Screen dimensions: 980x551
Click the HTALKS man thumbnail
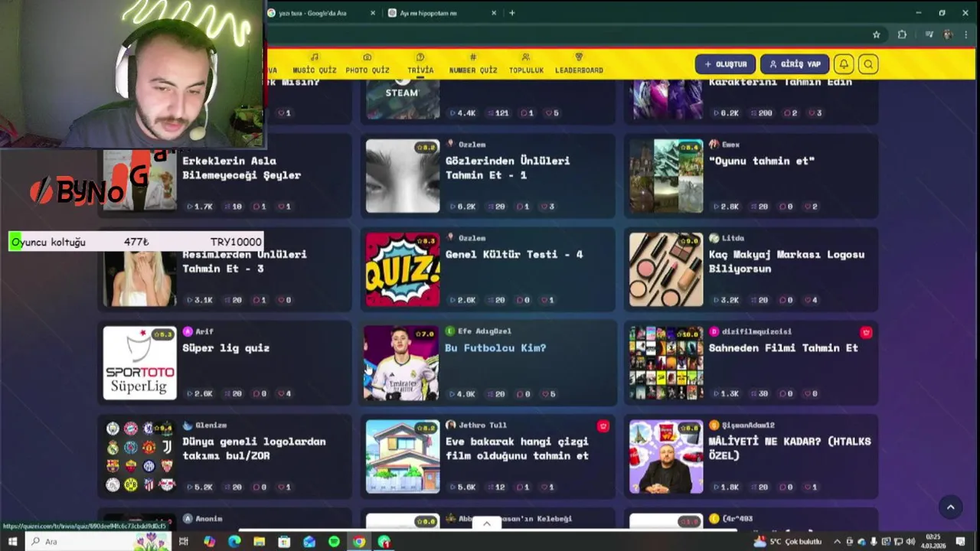click(x=666, y=456)
